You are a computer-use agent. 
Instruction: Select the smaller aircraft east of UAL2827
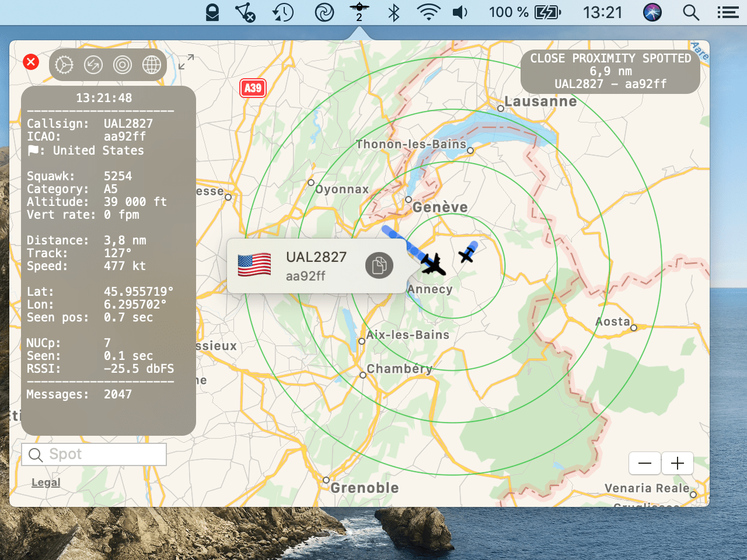pyautogui.click(x=467, y=254)
